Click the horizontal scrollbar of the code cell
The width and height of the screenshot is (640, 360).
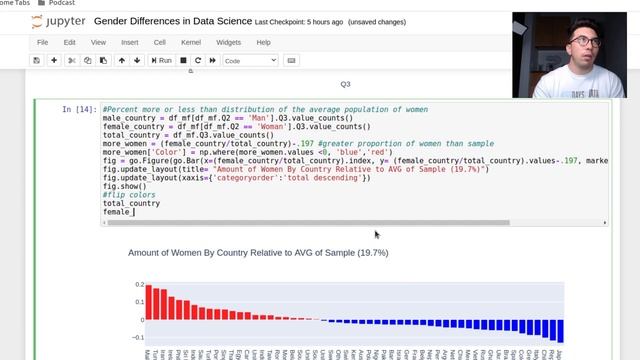pyautogui.click(x=309, y=222)
